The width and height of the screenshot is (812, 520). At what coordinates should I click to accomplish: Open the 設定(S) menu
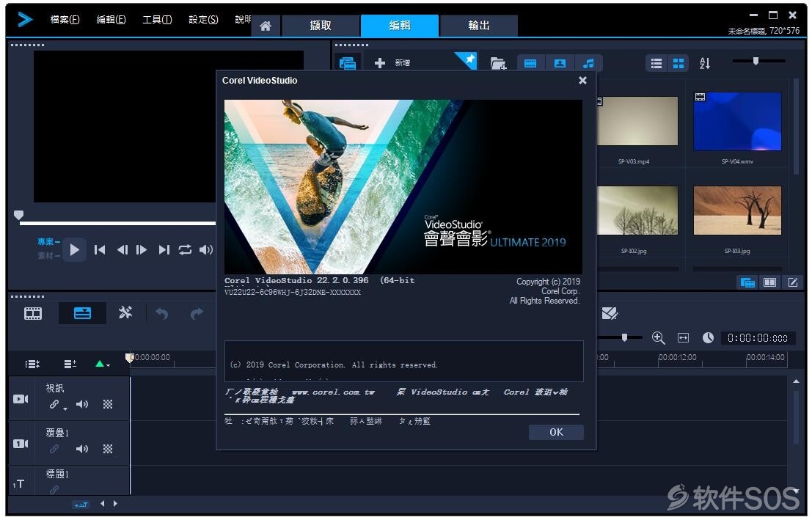tap(203, 20)
